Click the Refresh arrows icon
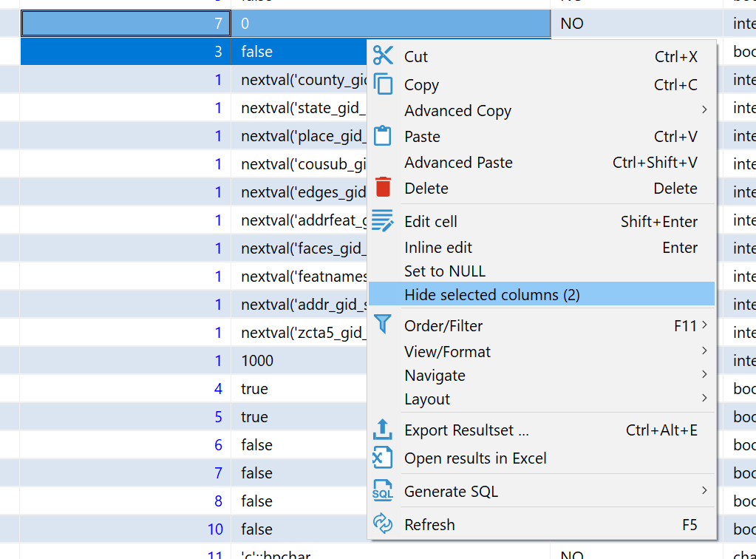This screenshot has height=559, width=756. [383, 524]
